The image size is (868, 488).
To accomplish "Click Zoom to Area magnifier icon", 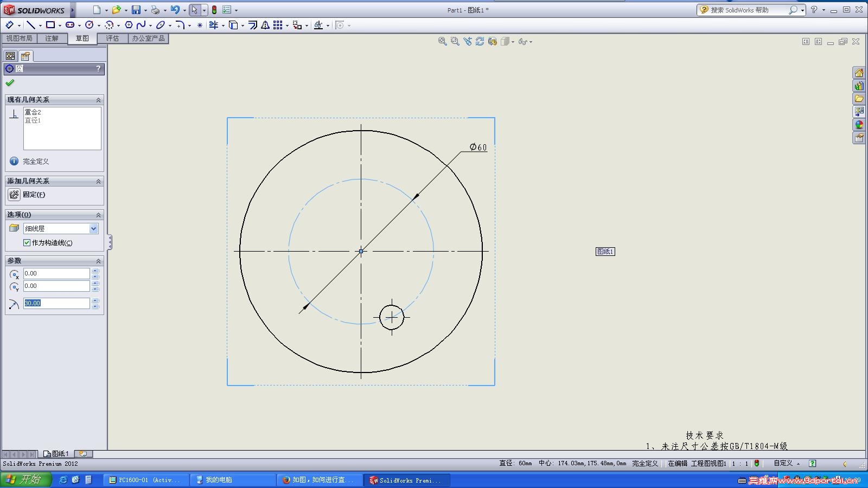I will [455, 41].
